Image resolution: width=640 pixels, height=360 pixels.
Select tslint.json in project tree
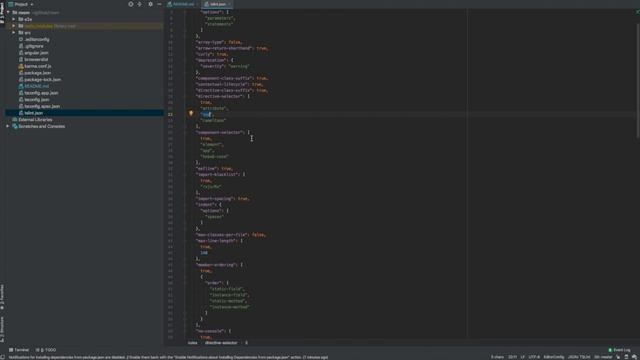(33, 113)
